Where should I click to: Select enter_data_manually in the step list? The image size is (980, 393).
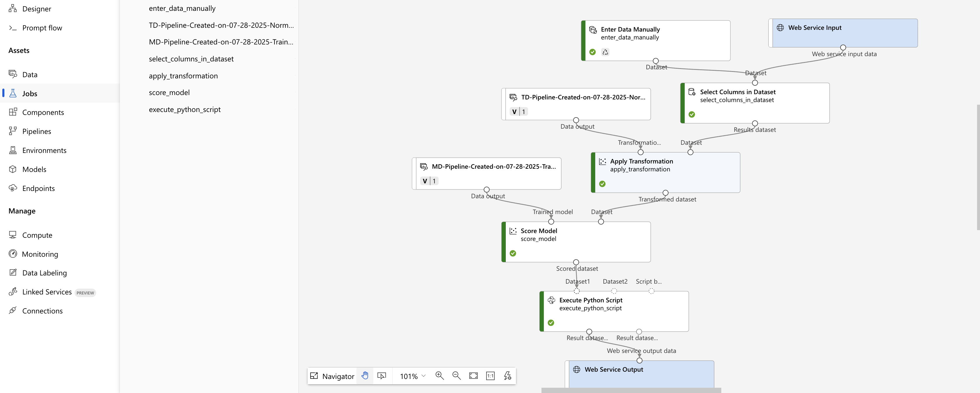tap(182, 8)
